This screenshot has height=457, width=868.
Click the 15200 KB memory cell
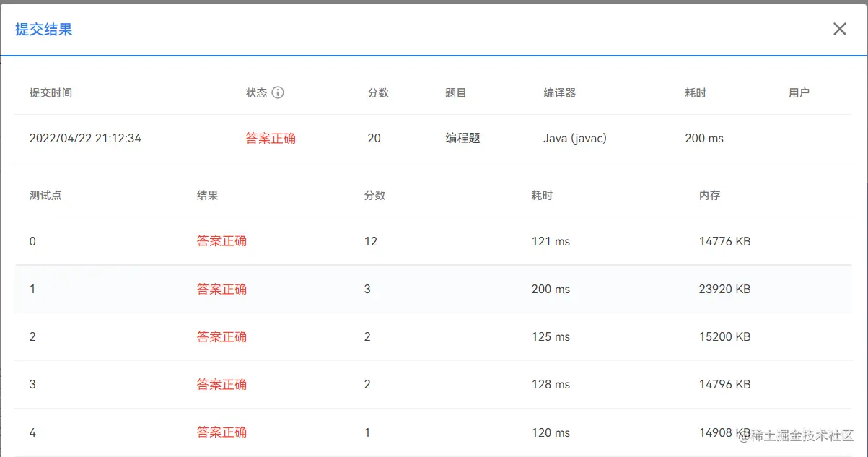[725, 336]
